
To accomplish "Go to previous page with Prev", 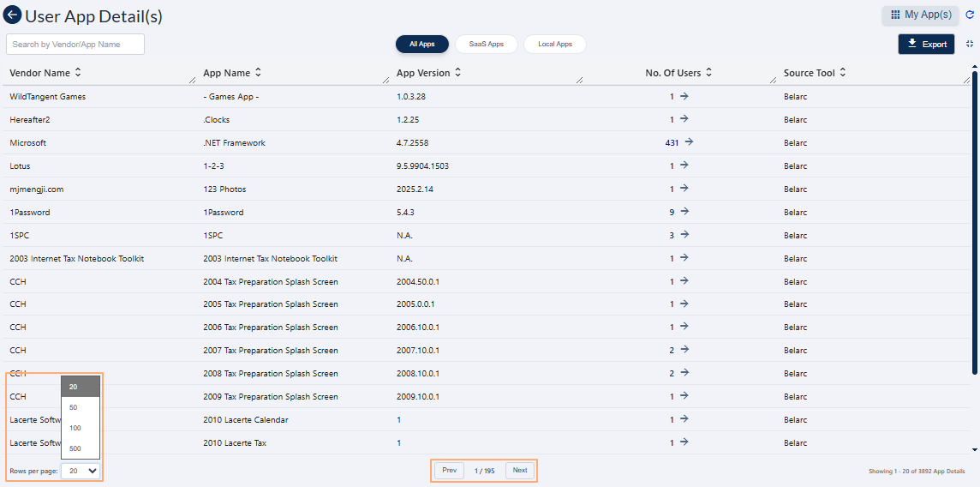I will [450, 470].
